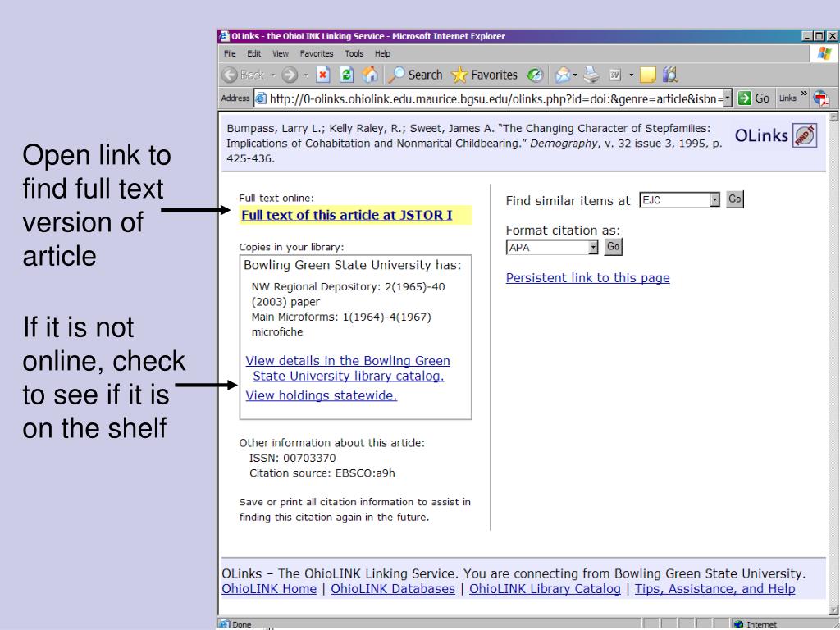Click the Main Microforms holdings text
The image size is (840, 630).
341,324
